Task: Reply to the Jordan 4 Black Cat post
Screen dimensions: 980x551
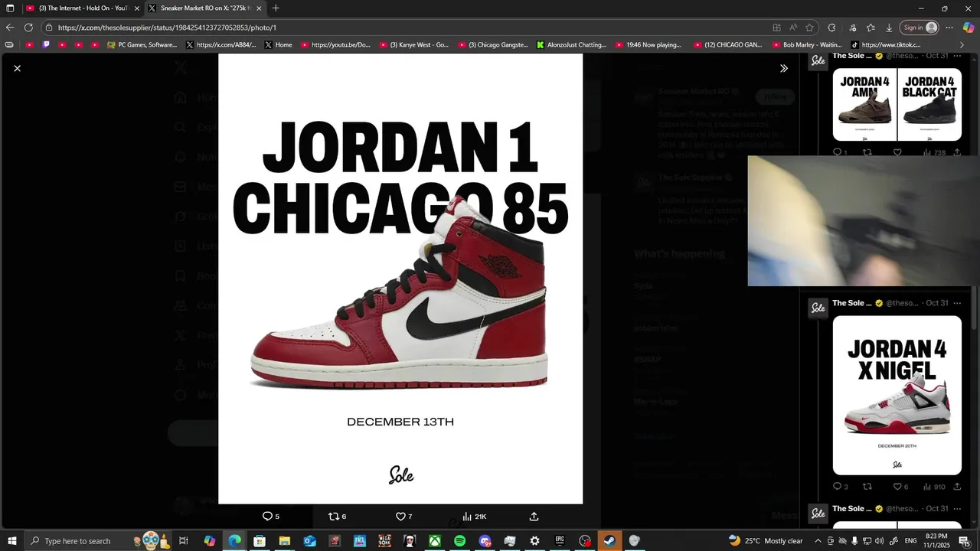Action: [x=839, y=152]
